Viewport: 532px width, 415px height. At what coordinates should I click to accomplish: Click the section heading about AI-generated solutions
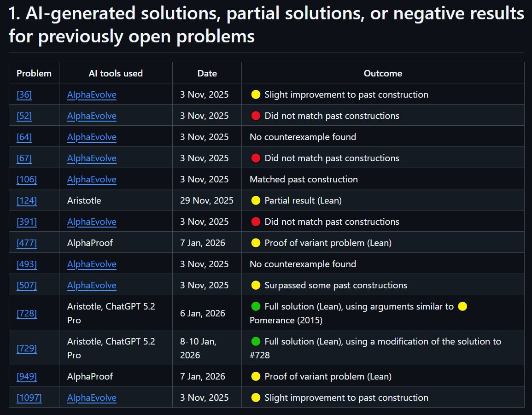[266, 25]
